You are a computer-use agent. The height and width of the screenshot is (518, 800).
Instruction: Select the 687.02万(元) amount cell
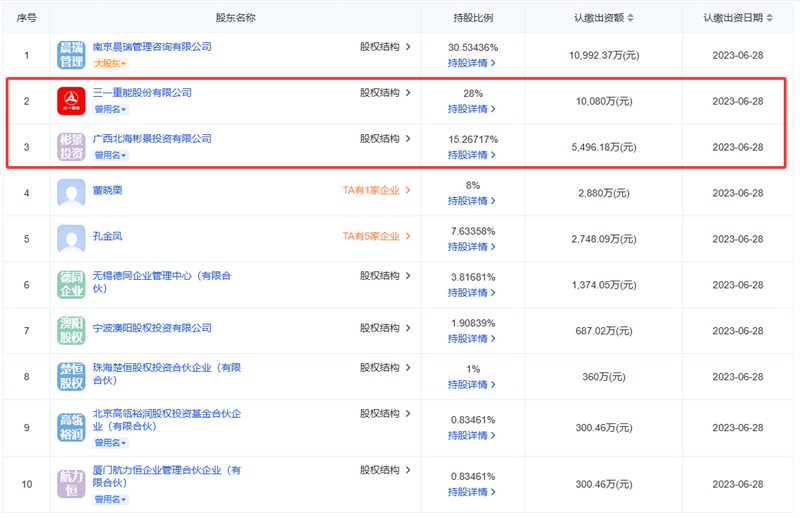pyautogui.click(x=604, y=331)
